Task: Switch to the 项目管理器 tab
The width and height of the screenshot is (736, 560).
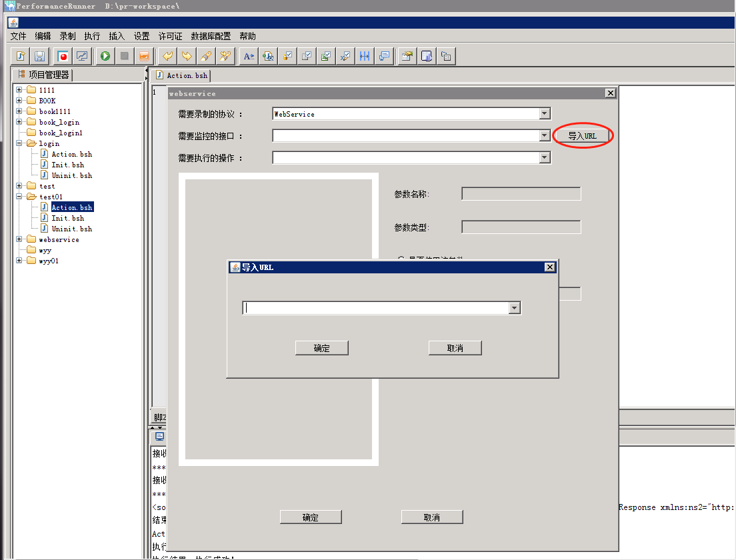Action: click(x=44, y=75)
